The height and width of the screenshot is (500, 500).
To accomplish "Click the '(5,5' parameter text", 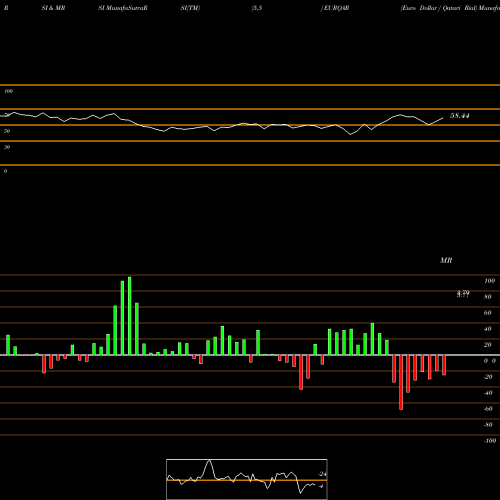I will pos(257,8).
